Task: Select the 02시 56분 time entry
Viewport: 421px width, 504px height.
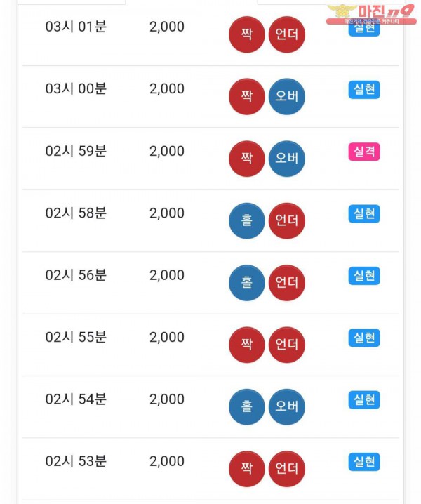Action: tap(76, 275)
